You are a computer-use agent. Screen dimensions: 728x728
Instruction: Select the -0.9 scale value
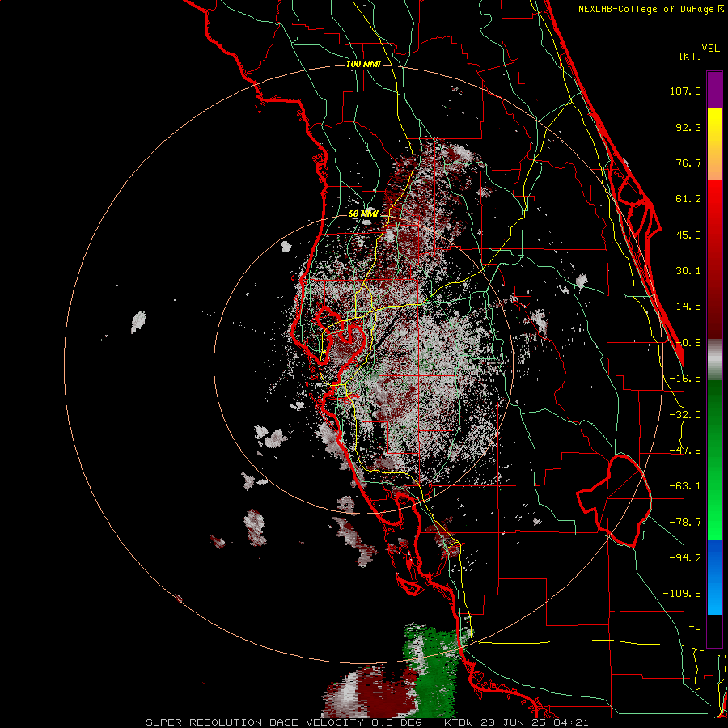(x=688, y=343)
